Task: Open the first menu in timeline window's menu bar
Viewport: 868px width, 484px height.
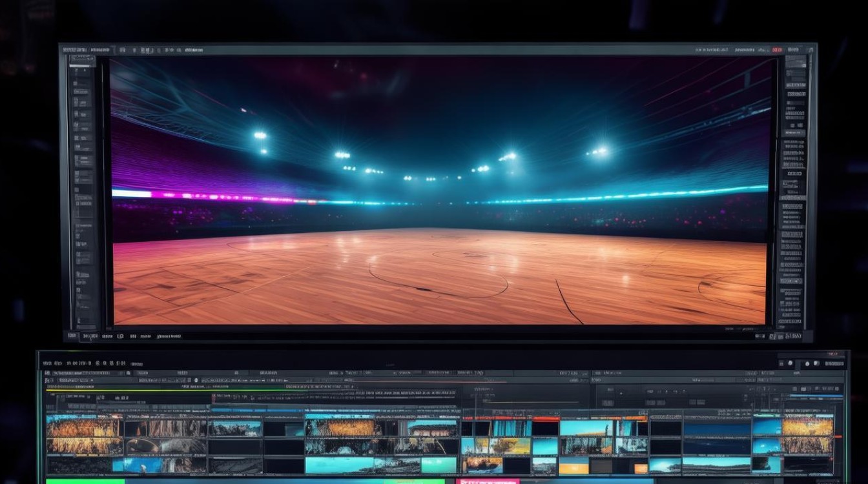Action: click(46, 363)
